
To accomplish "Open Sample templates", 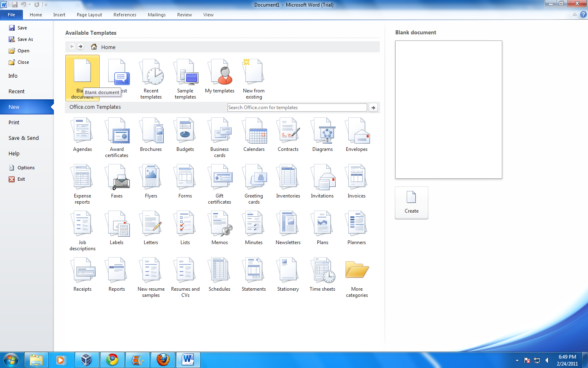I will (185, 79).
